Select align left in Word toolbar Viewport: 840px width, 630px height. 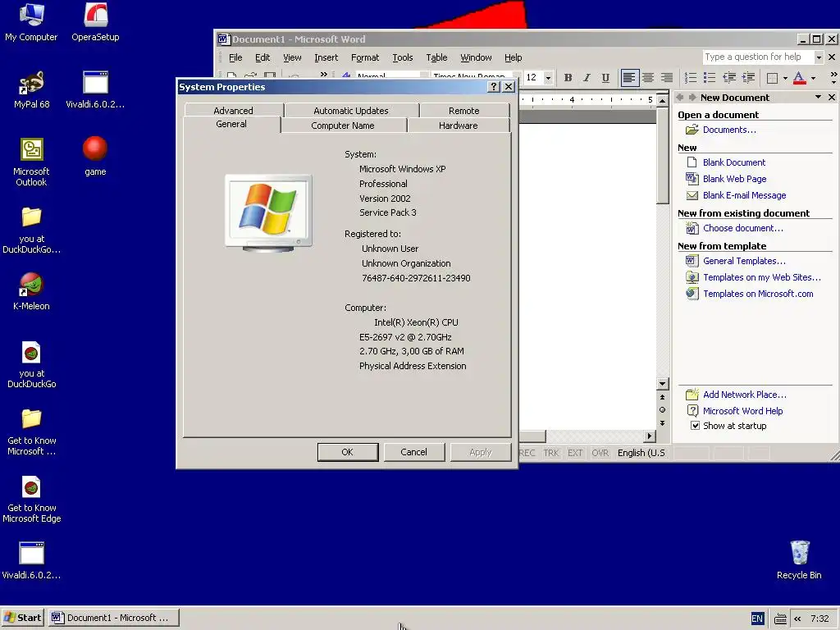[629, 78]
